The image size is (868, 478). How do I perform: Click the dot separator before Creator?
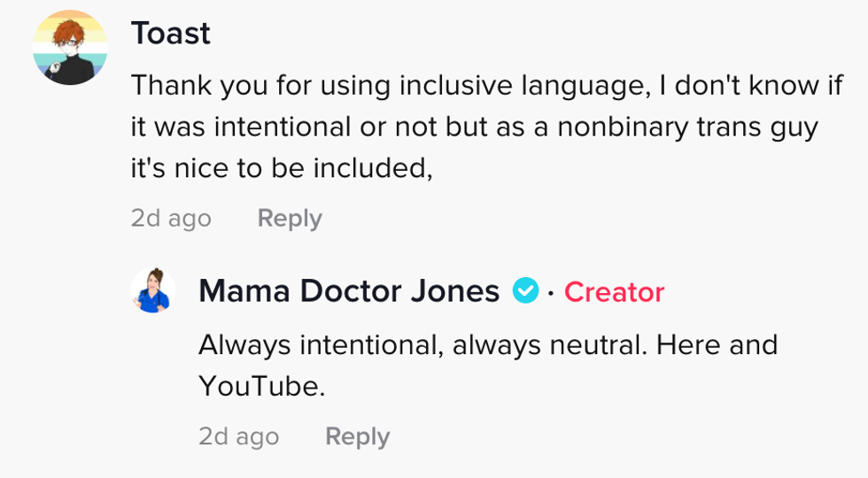pyautogui.click(x=550, y=291)
